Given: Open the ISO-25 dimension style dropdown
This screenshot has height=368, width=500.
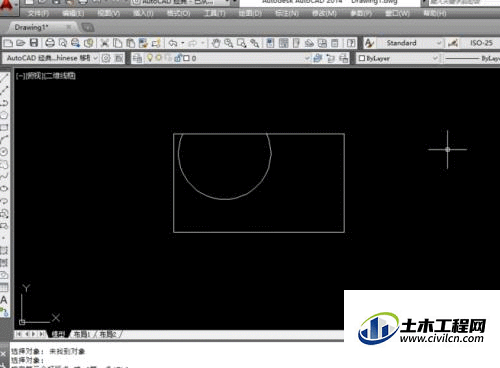Looking at the screenshot, I should [481, 43].
